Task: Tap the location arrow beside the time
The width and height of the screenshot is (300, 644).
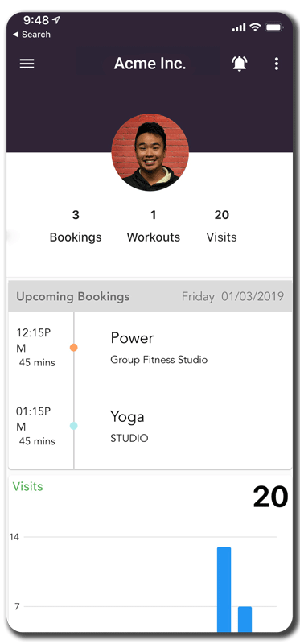Action: pos(56,19)
